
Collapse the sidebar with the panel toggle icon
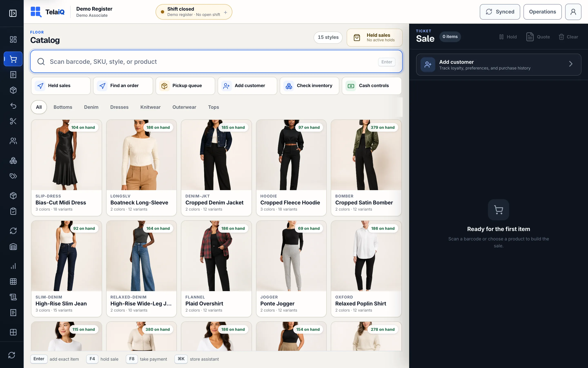[x=13, y=13]
